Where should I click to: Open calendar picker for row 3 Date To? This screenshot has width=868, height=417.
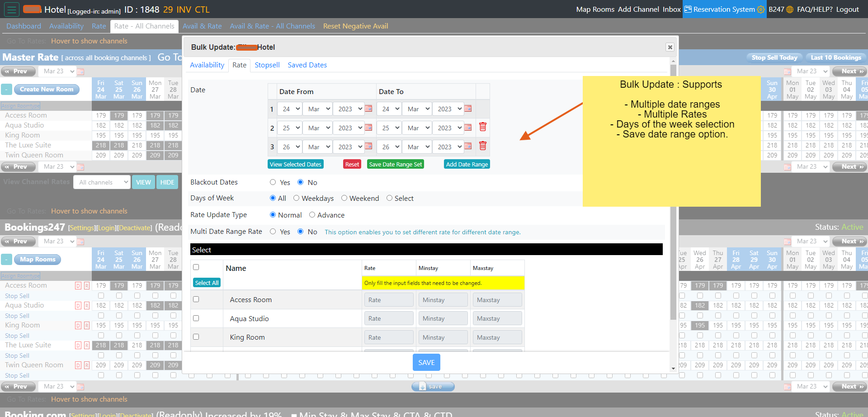468,146
